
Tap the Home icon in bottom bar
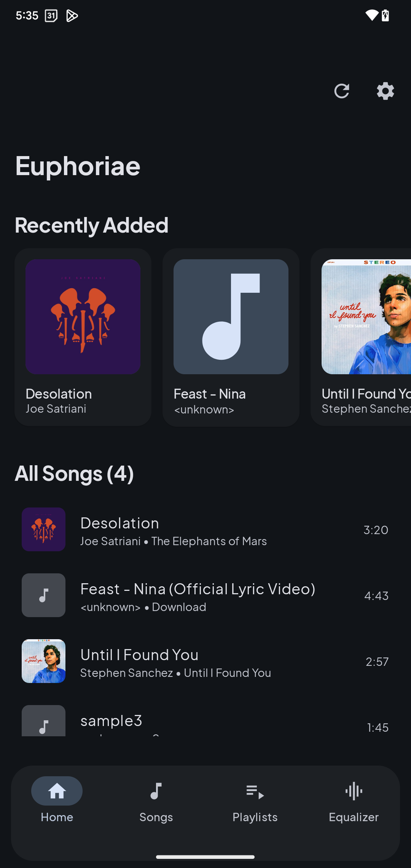pos(57,791)
